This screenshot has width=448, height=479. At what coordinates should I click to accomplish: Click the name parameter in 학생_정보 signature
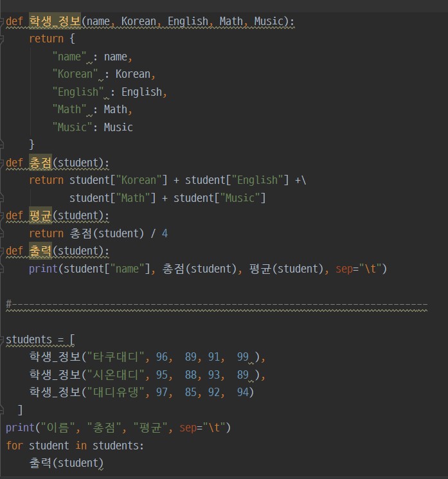(98, 21)
